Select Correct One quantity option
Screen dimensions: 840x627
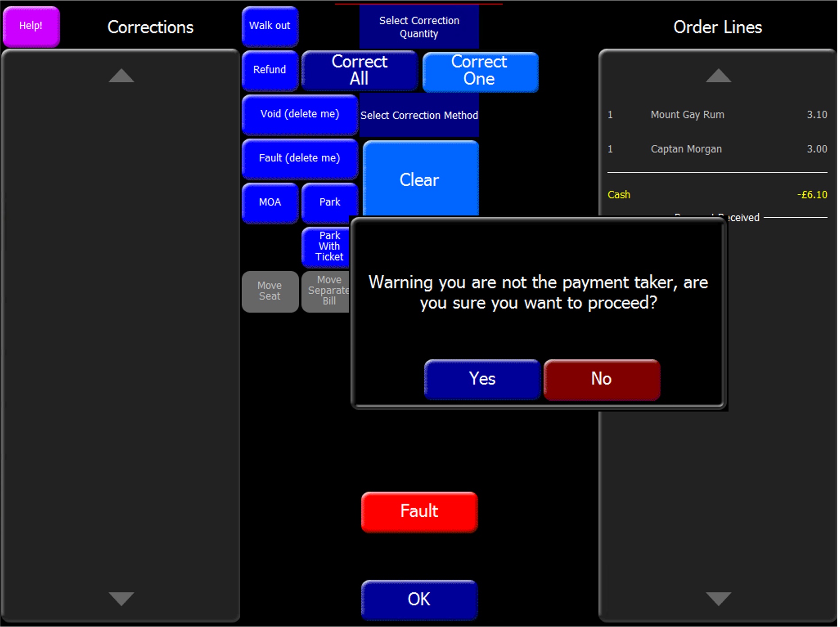coord(480,71)
